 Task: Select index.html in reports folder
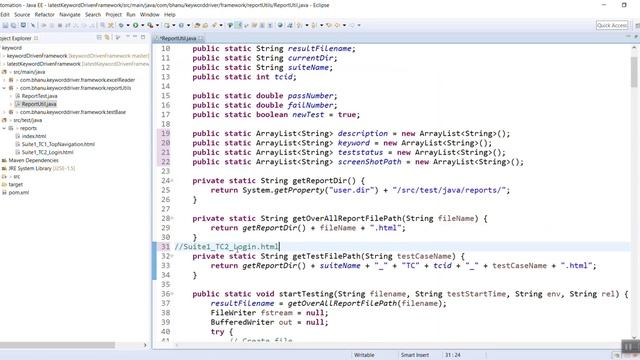tap(34, 136)
